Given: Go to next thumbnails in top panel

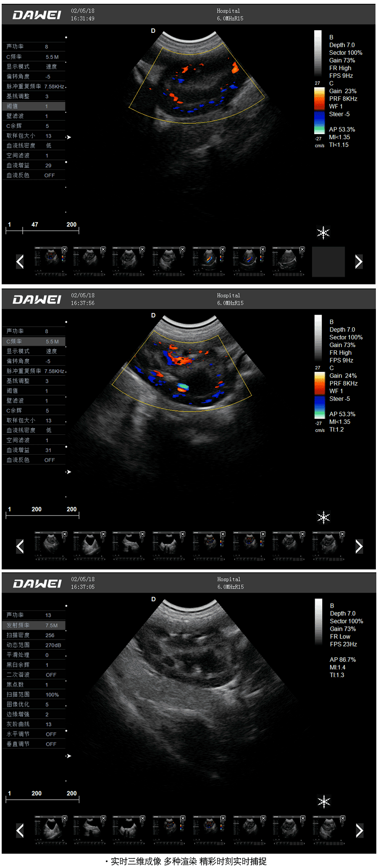Looking at the screenshot, I should click(358, 262).
